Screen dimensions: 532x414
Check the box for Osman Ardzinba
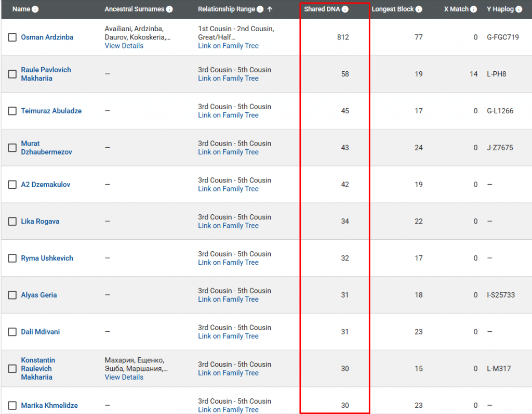pyautogui.click(x=12, y=37)
